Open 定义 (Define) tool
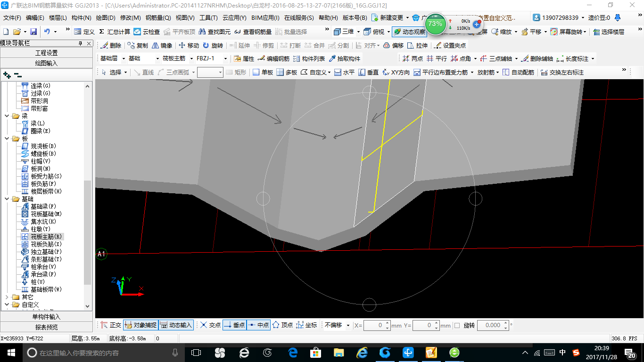The width and height of the screenshot is (644, 362). [84, 32]
